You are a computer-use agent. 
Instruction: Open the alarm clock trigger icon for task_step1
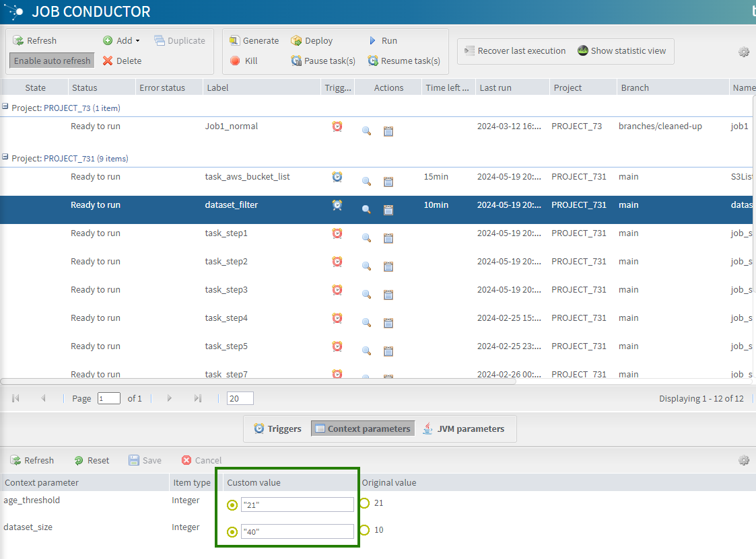pyautogui.click(x=337, y=233)
